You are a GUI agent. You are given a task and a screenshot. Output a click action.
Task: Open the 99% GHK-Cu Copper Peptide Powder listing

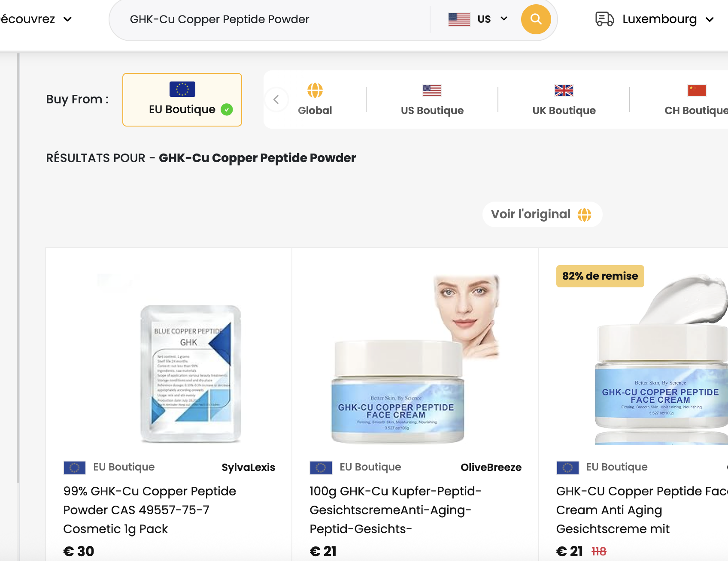[x=149, y=510]
